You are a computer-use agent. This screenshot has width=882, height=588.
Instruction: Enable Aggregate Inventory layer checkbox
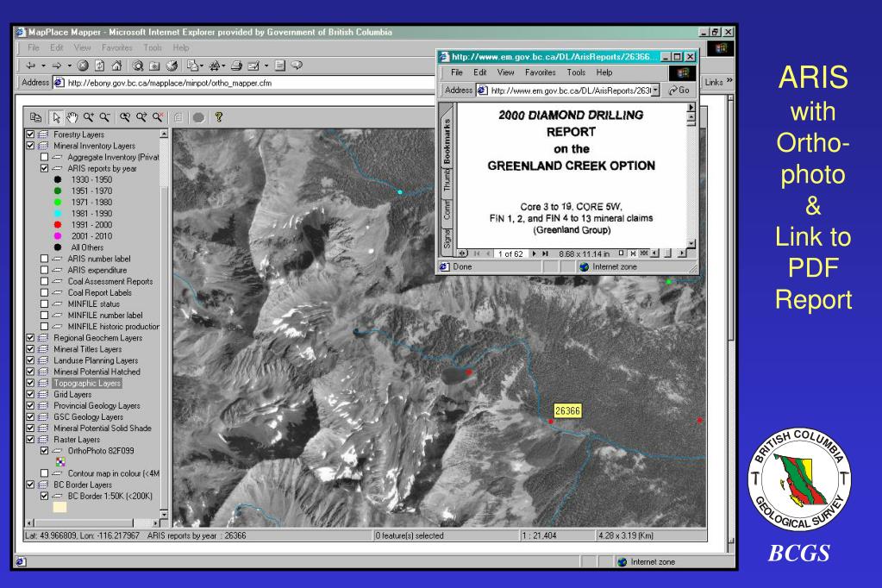(x=45, y=157)
